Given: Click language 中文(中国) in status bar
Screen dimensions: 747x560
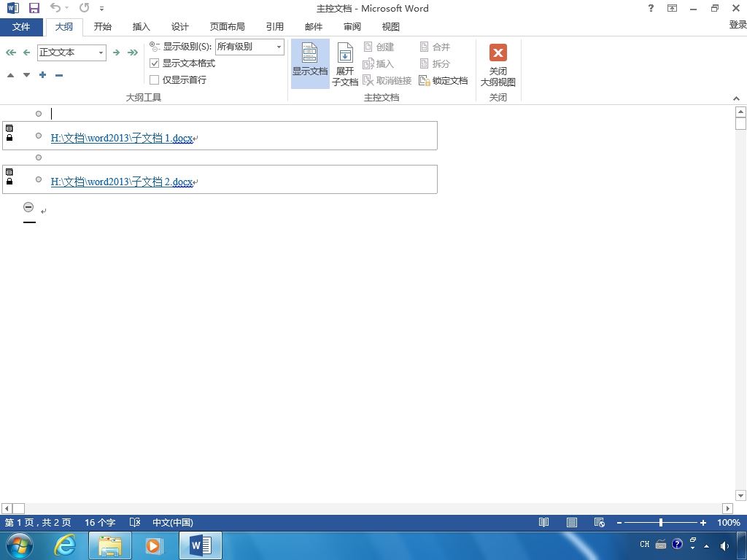Looking at the screenshot, I should click(172, 522).
